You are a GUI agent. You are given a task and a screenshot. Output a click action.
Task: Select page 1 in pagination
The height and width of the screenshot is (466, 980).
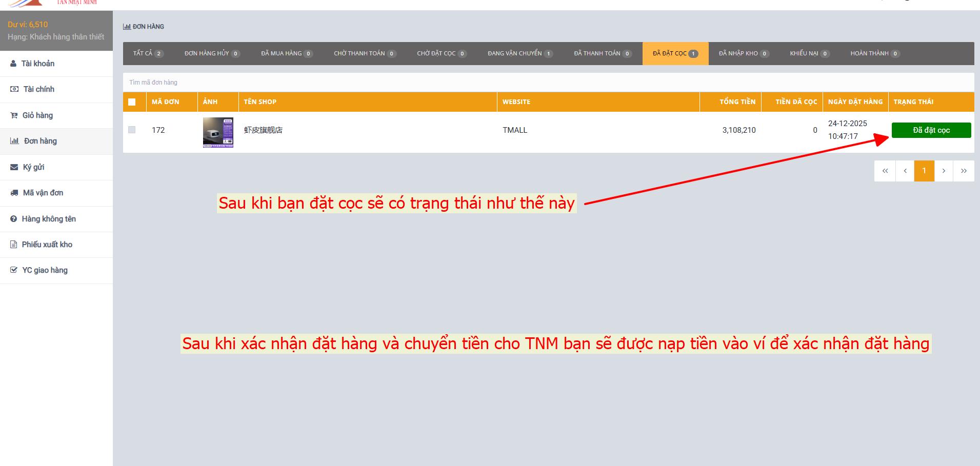pyautogui.click(x=924, y=171)
